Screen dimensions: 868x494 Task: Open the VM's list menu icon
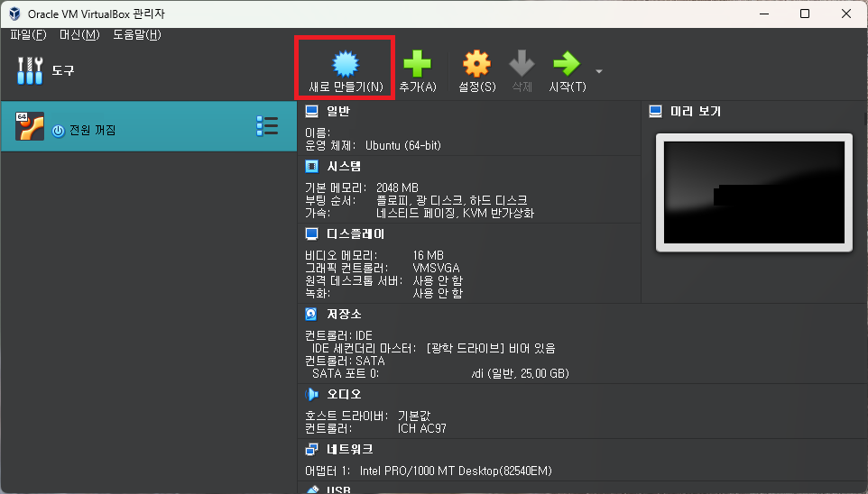[267, 126]
